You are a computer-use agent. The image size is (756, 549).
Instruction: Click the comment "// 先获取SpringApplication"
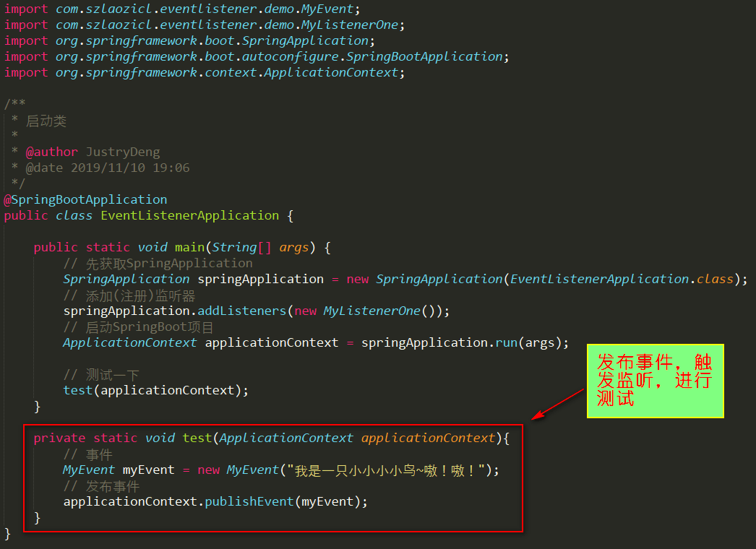(x=158, y=263)
